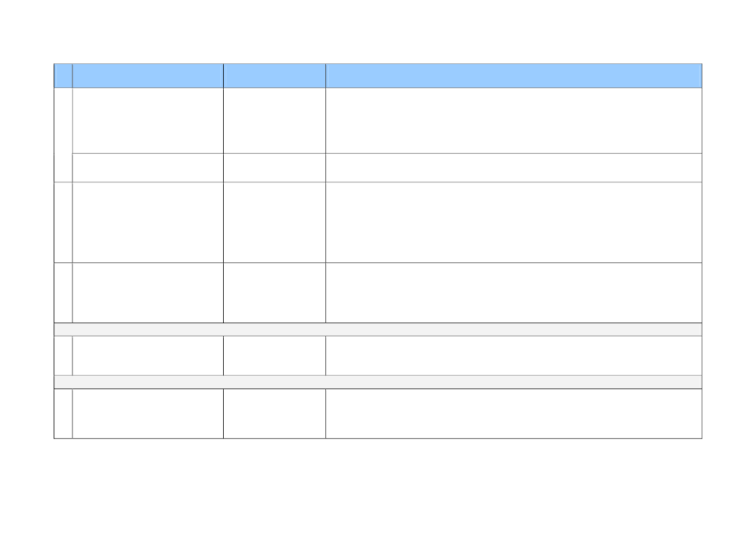Select widest cell directly above upper gray band
The height and width of the screenshot is (534, 756).
(514, 293)
